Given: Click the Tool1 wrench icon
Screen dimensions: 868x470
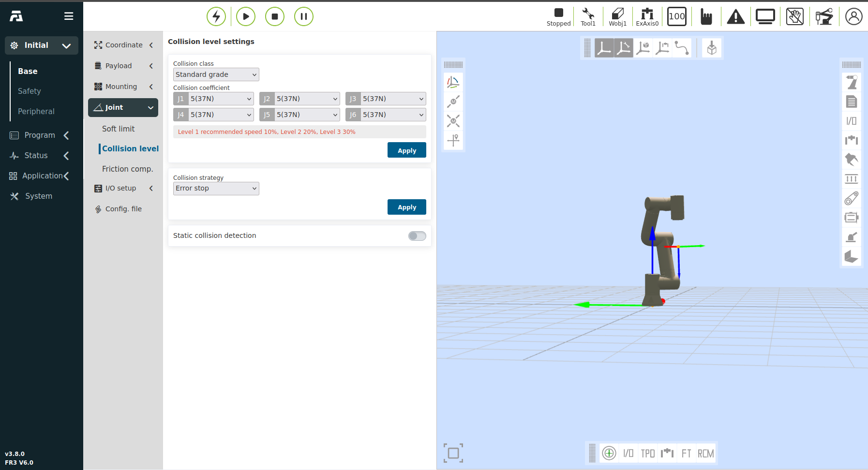Looking at the screenshot, I should pos(588,16).
